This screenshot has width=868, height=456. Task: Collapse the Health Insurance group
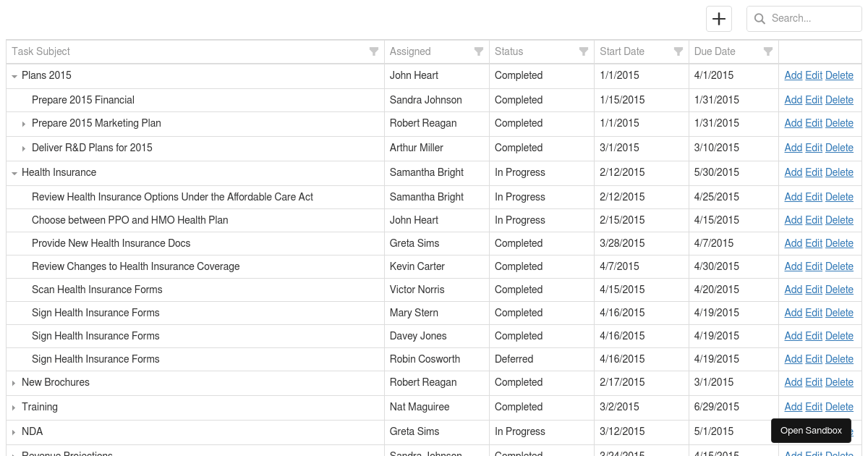click(14, 172)
